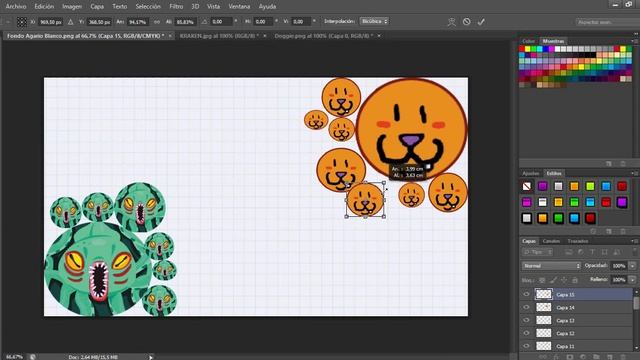
Task: Click the Capa 13 layer thumbnail
Action: pyautogui.click(x=543, y=320)
